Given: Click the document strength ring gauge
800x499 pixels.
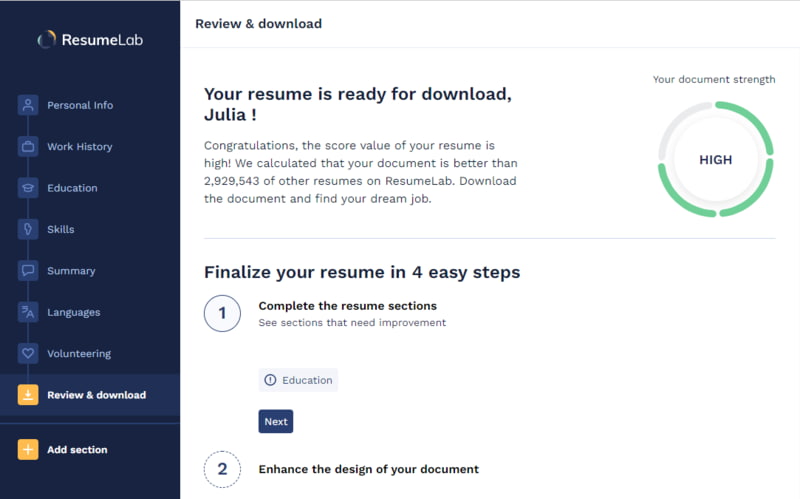Looking at the screenshot, I should tap(716, 159).
